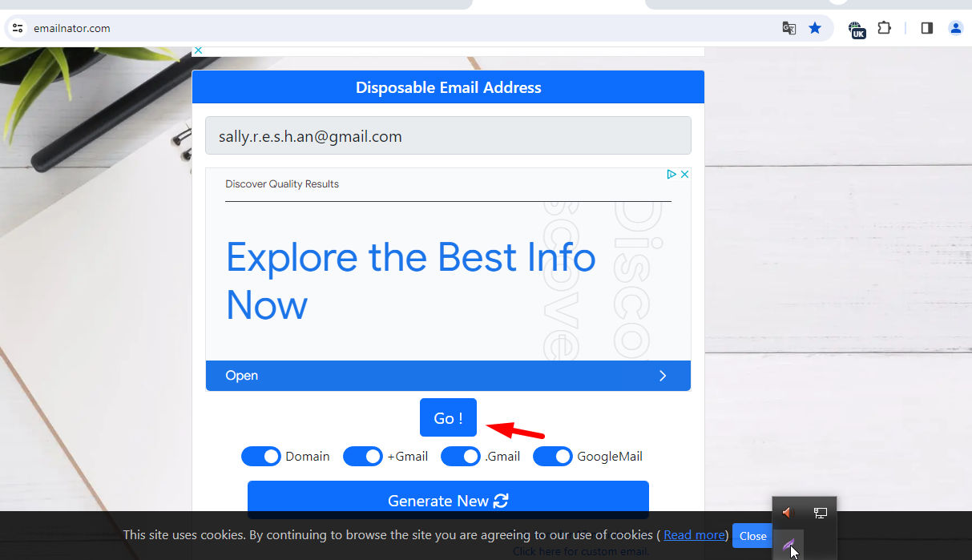The width and height of the screenshot is (972, 560).
Task: Open the Read more cookies link
Action: coord(694,534)
